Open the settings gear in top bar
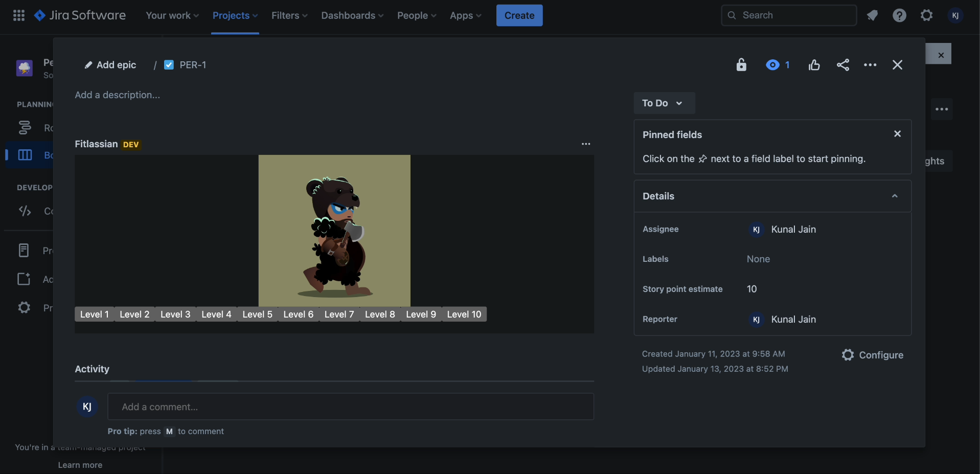 coord(926,15)
